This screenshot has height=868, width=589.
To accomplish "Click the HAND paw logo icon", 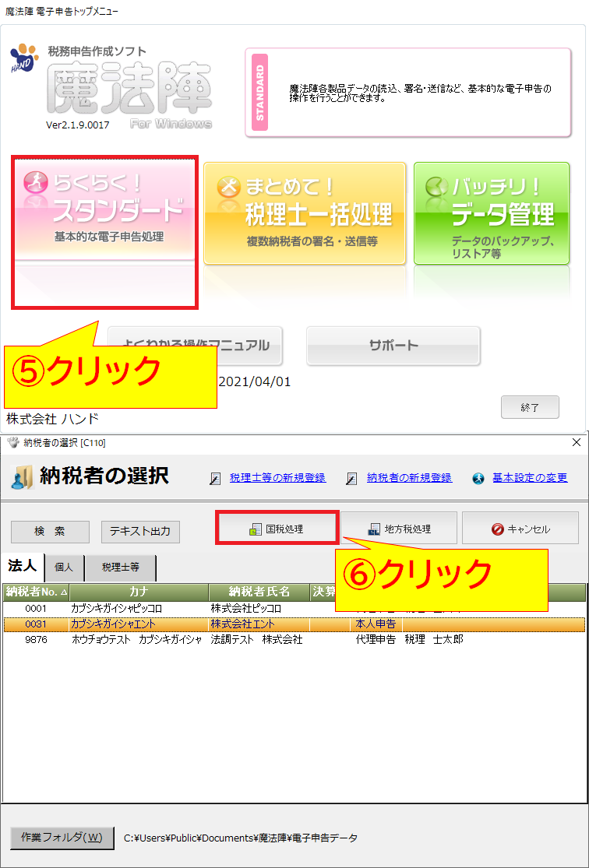I will coord(25,57).
